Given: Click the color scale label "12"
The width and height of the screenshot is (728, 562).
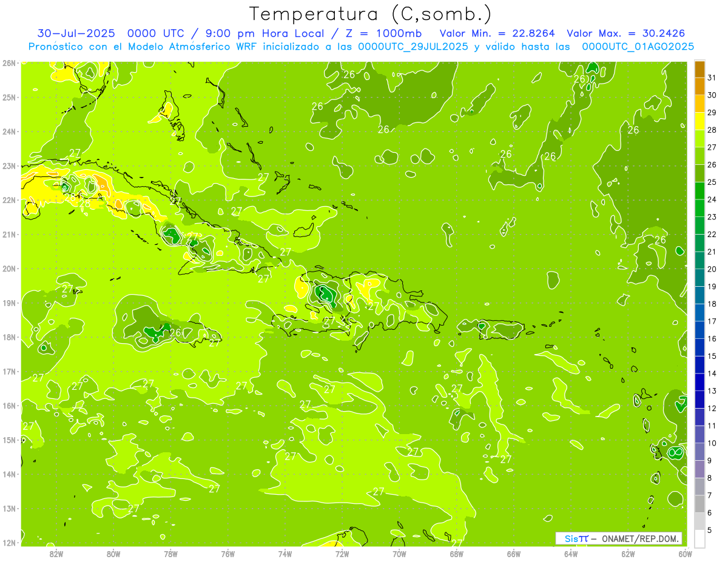Looking at the screenshot, I should (712, 408).
